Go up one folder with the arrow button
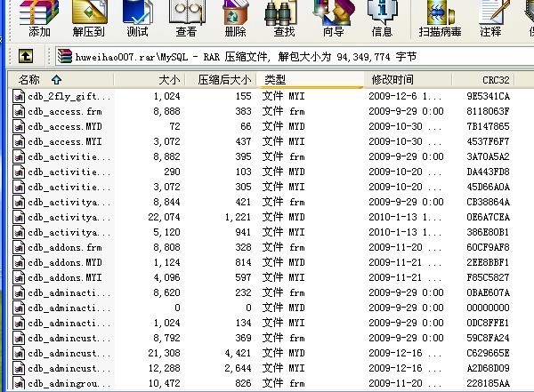This screenshot has width=534, height=392. coord(26,56)
